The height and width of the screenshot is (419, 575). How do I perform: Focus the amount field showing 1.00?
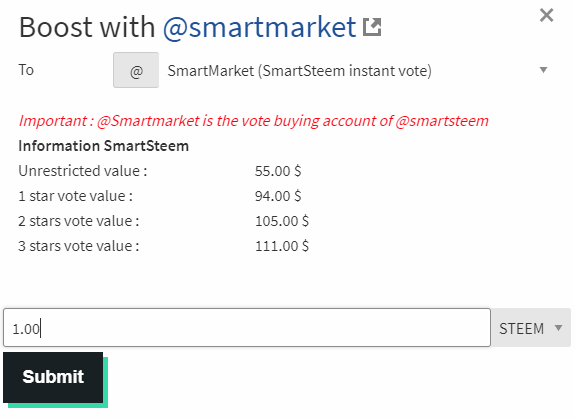click(247, 328)
